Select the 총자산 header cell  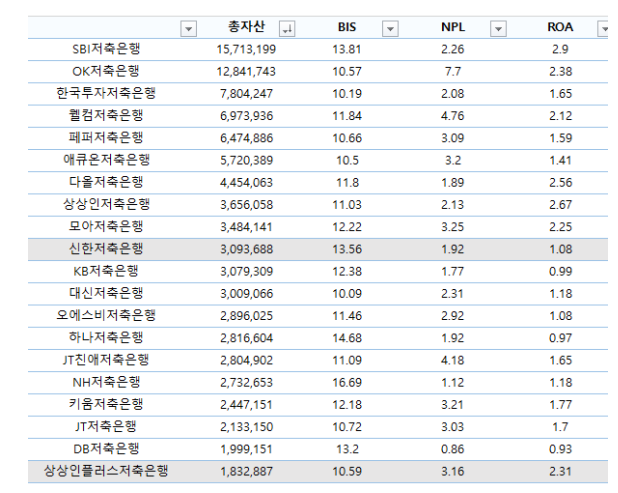[x=246, y=27]
